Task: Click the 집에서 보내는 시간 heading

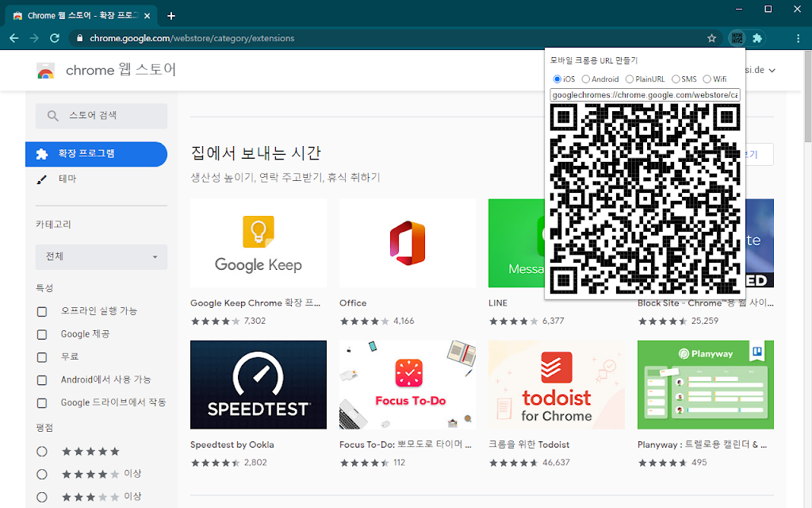Action: point(256,153)
